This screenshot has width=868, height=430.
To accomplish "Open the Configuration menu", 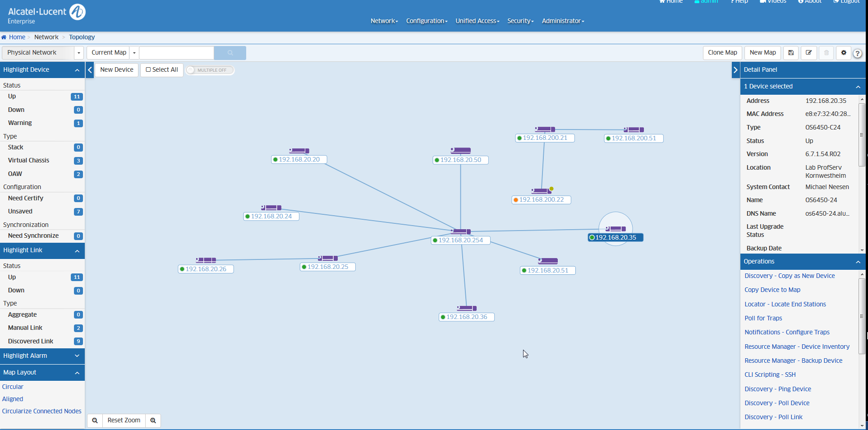I will tap(426, 21).
